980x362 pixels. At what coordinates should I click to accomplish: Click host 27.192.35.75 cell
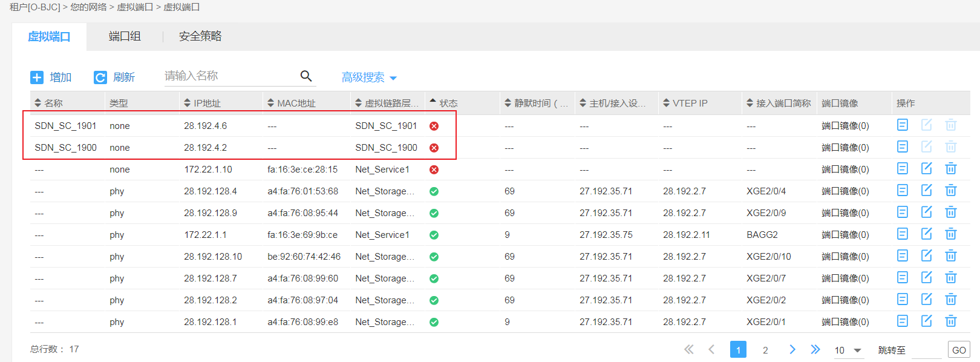(606, 235)
